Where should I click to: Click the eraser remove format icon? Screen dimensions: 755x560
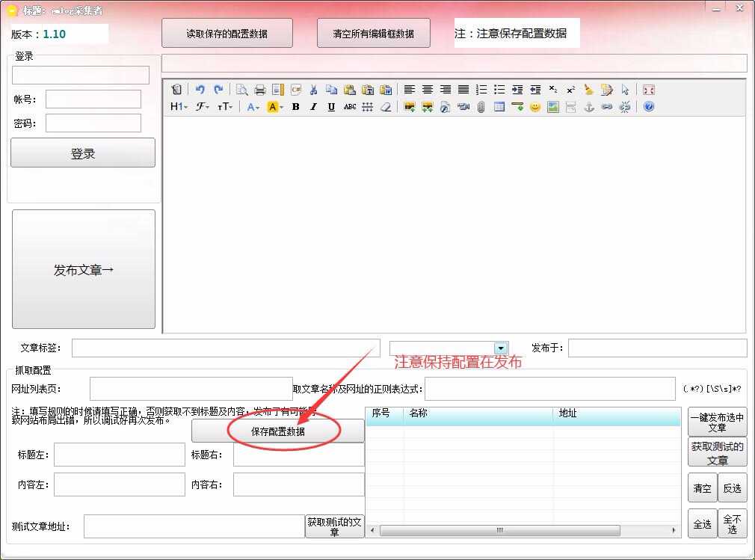(x=386, y=106)
